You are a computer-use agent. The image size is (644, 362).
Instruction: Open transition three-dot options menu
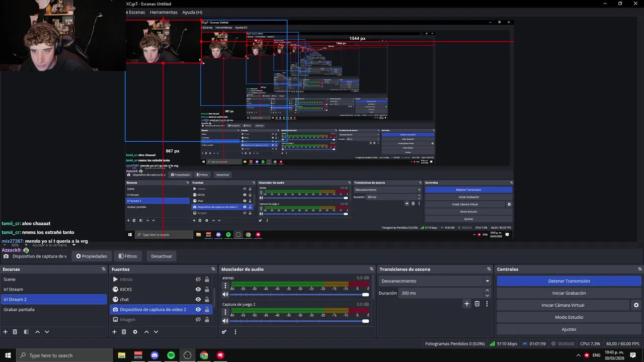[487, 304]
